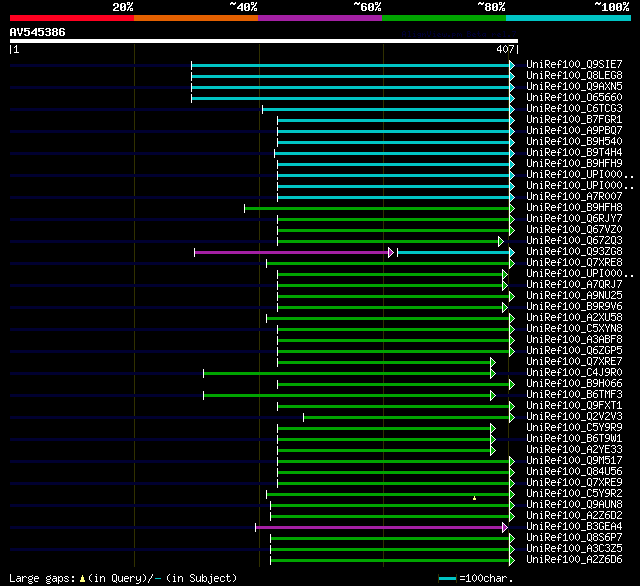Click the yellow gap symbol in the Large gaps legend
This screenshot has width=640, height=586.
tap(82, 578)
